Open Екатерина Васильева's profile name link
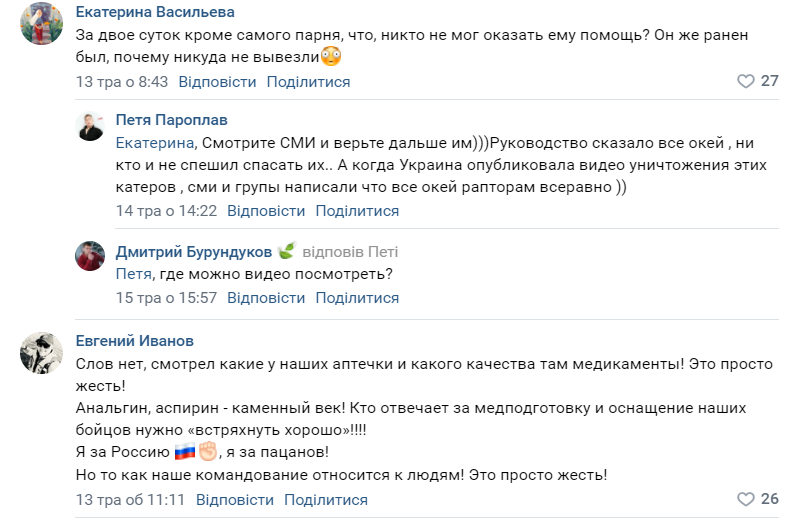The image size is (803, 523). (155, 12)
